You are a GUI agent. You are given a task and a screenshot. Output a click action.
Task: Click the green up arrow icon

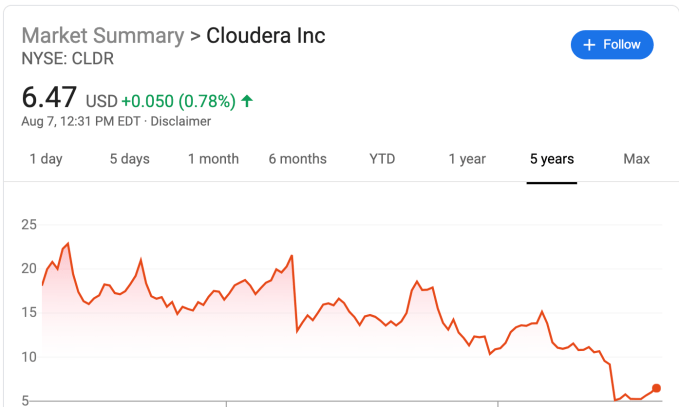pos(247,101)
